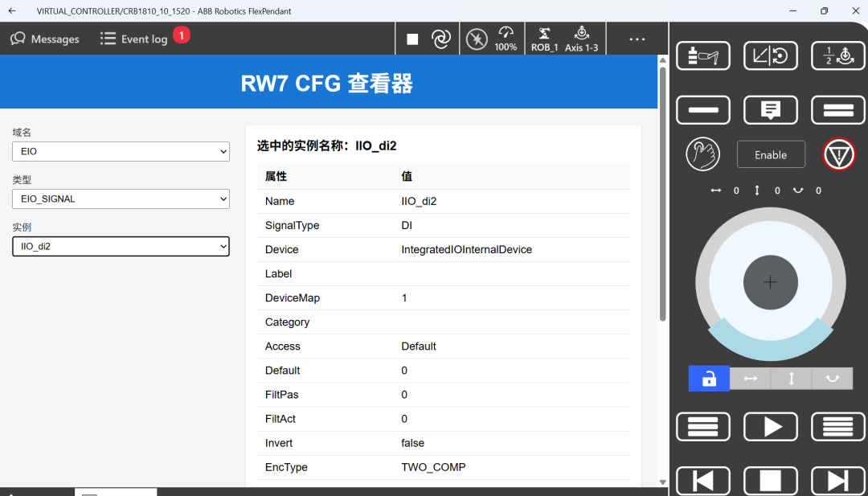Click the swirl cycle mode icon
Screen dimensions: 868x496
[440, 39]
